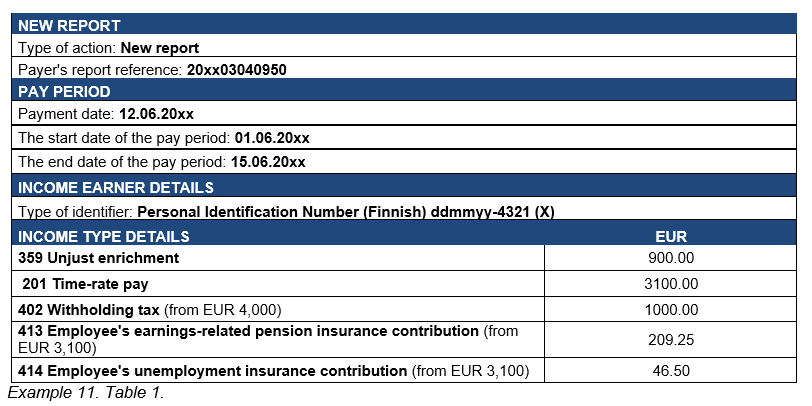Click the EUR column header
This screenshot has width=812, height=406.
(670, 237)
